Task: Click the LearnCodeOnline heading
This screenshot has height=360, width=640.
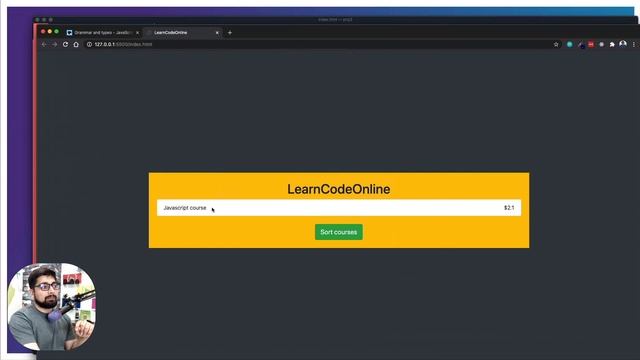Action: point(338,189)
